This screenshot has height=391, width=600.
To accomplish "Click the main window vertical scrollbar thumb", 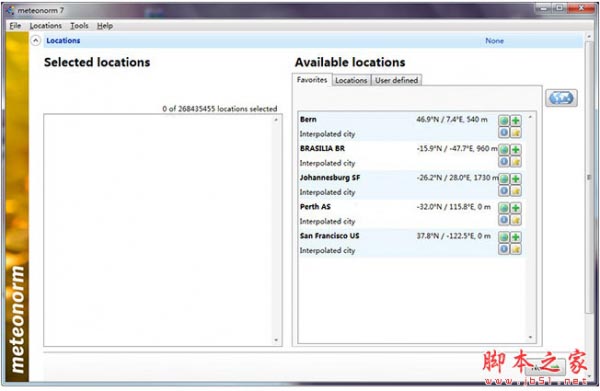I will (x=589, y=178).
